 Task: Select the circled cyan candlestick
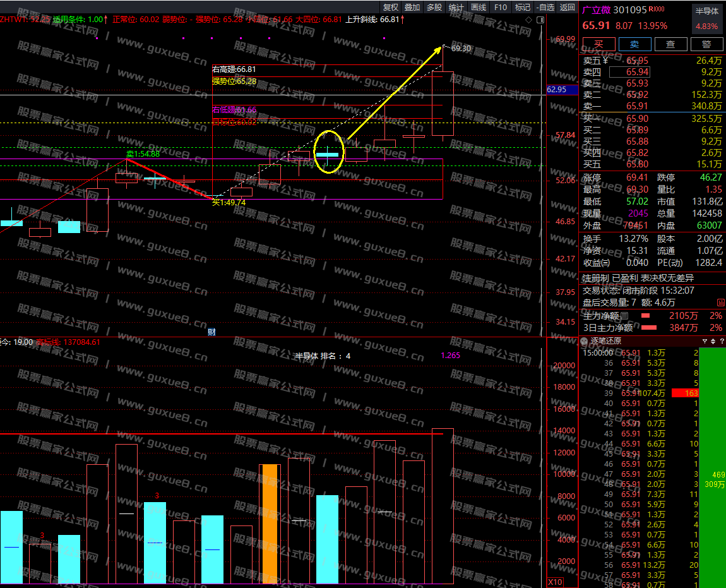tap(328, 154)
